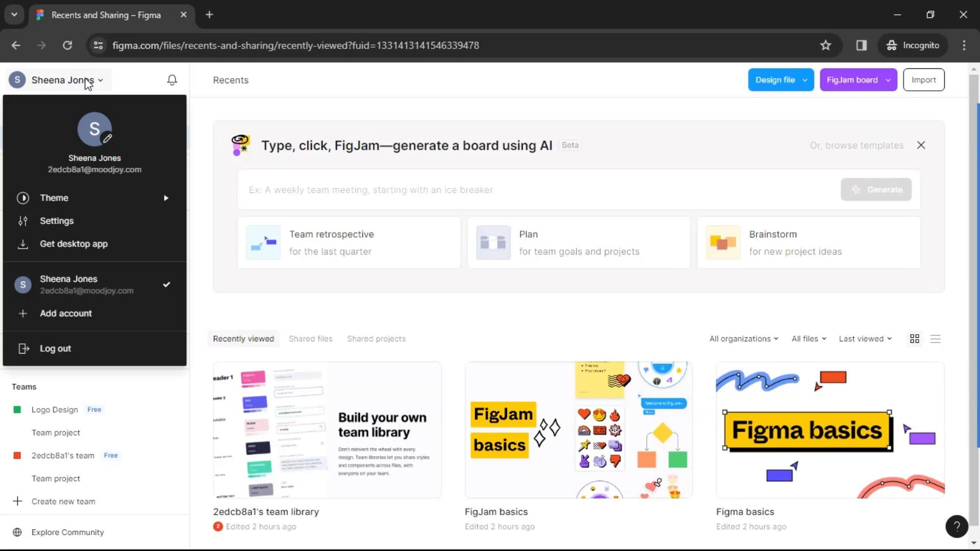The width and height of the screenshot is (980, 551).
Task: Click the grid view toggle icon
Action: [915, 338]
